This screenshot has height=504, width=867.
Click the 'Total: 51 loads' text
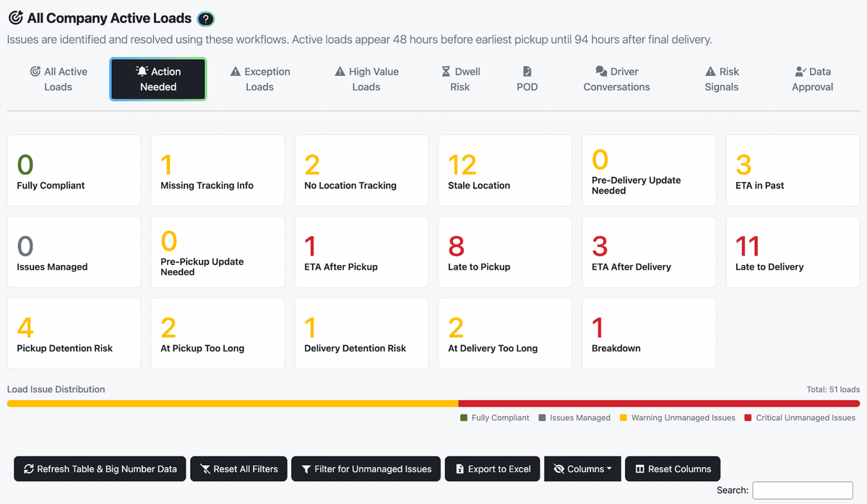833,389
